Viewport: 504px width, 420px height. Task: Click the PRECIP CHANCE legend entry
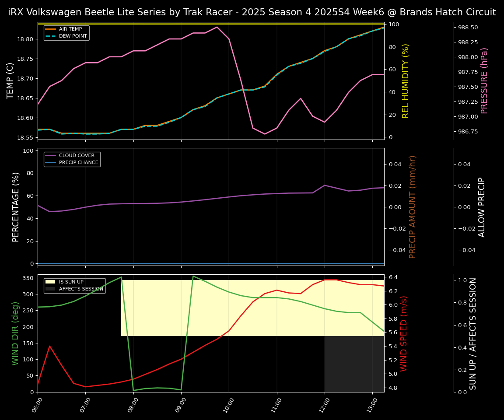coord(78,162)
